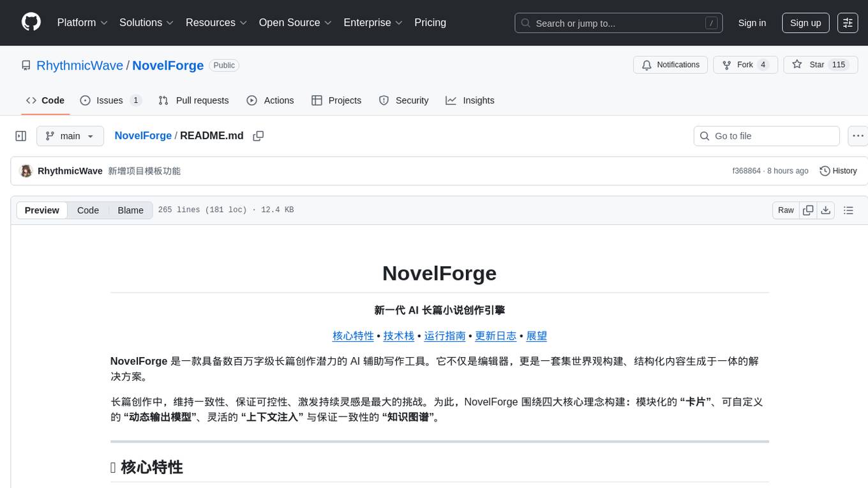Open the Security tab
This screenshot has width=868, height=488.
(403, 100)
